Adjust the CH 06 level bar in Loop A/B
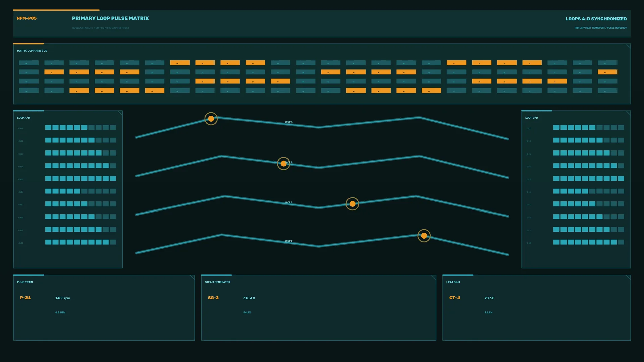 click(80, 191)
